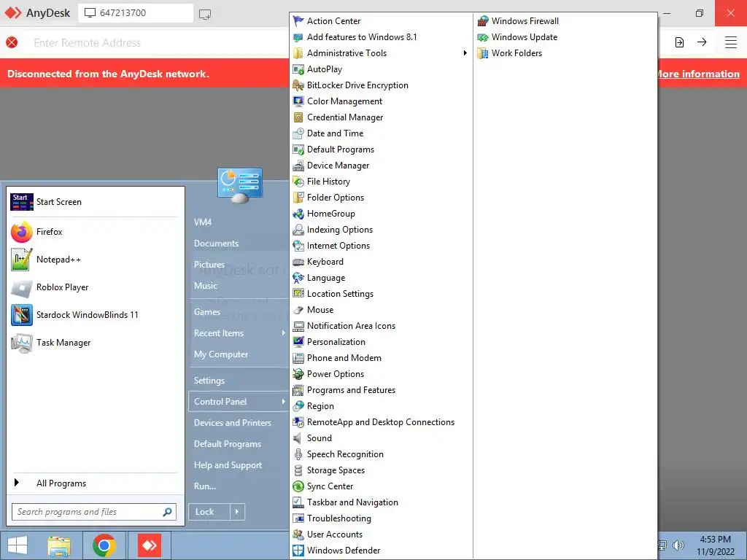The image size is (747, 560).
Task: Select Devices and Printers entry
Action: point(233,423)
